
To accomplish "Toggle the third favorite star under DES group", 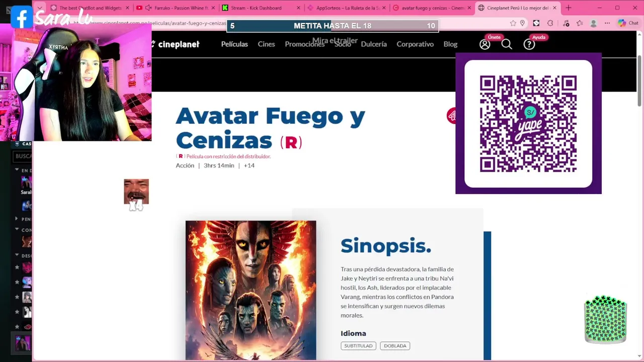I will point(17,297).
